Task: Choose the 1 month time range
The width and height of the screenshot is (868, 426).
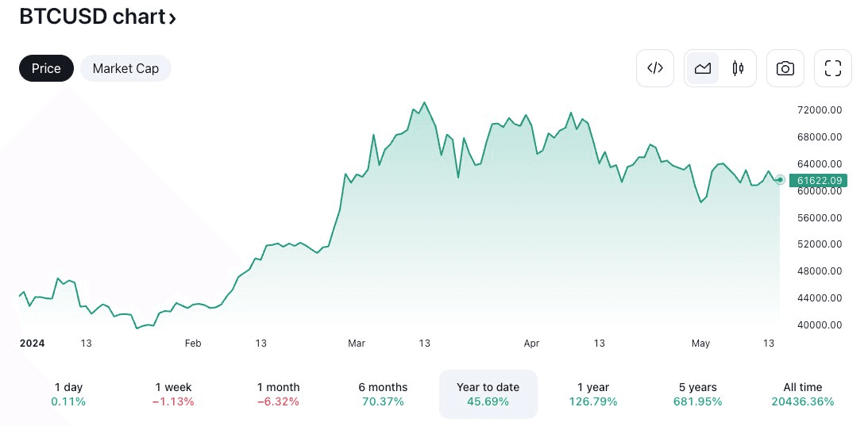Action: point(278,394)
